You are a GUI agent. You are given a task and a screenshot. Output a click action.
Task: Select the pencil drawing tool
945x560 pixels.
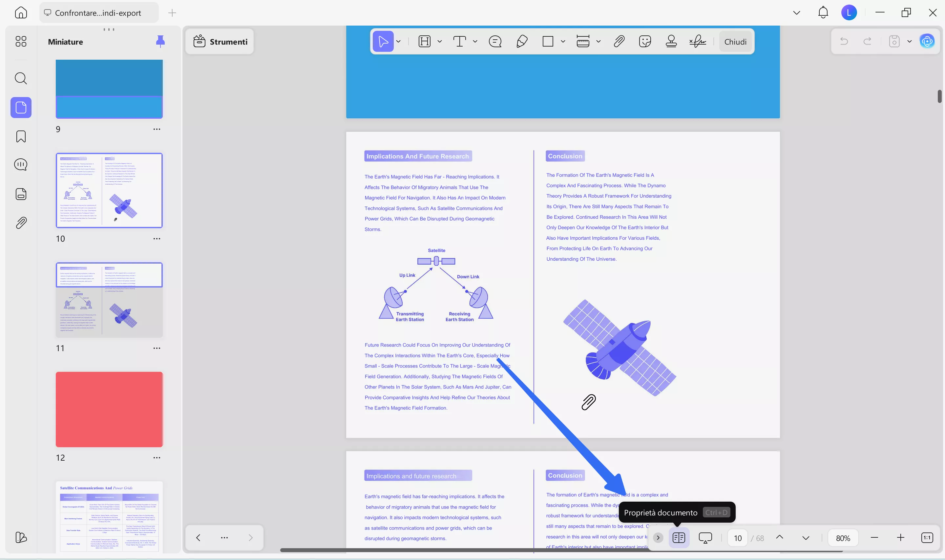521,41
